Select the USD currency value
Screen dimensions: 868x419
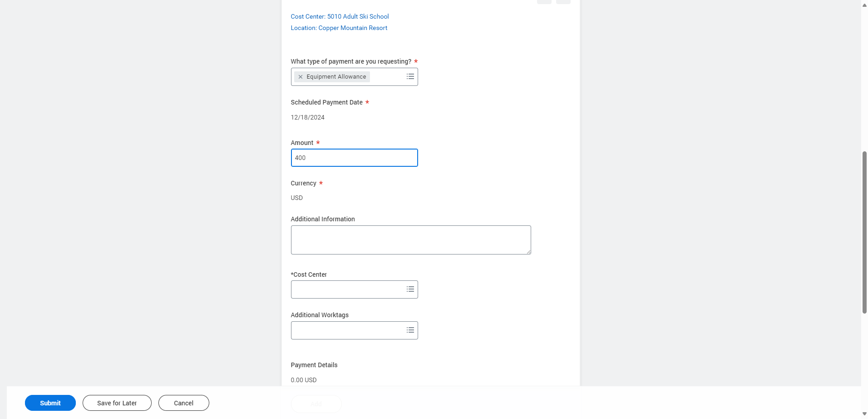[x=296, y=198]
